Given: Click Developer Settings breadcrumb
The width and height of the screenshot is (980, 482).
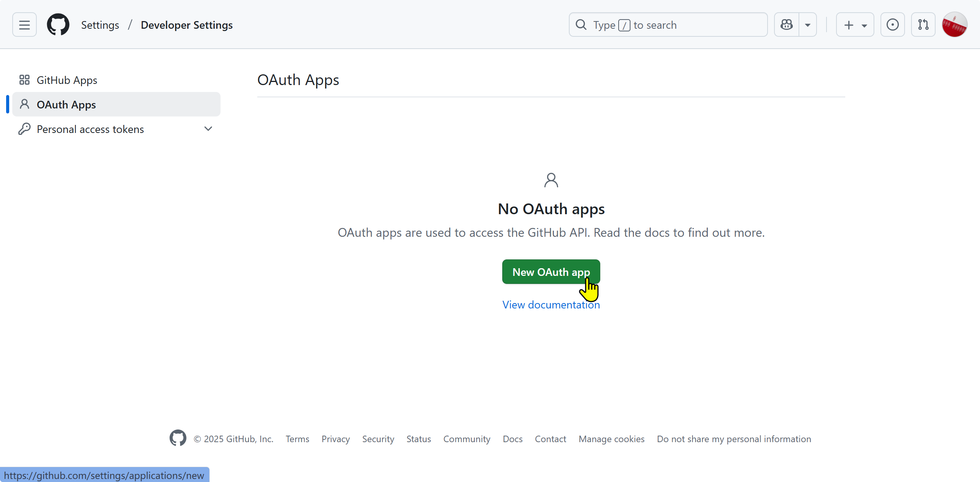Looking at the screenshot, I should (187, 25).
